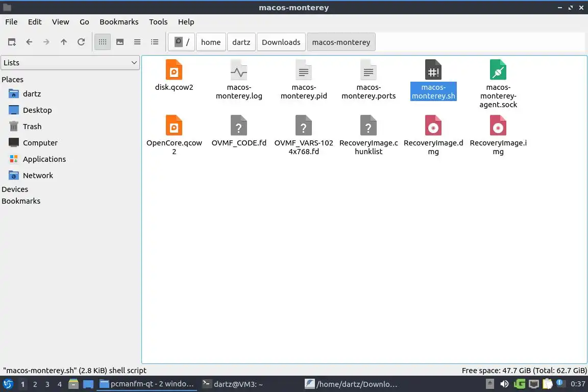Click the file manager quick-launch icon

(x=73, y=384)
